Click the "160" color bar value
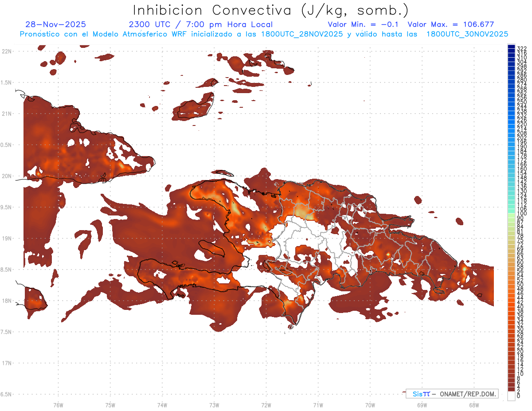The image size is (532, 411). [522, 169]
